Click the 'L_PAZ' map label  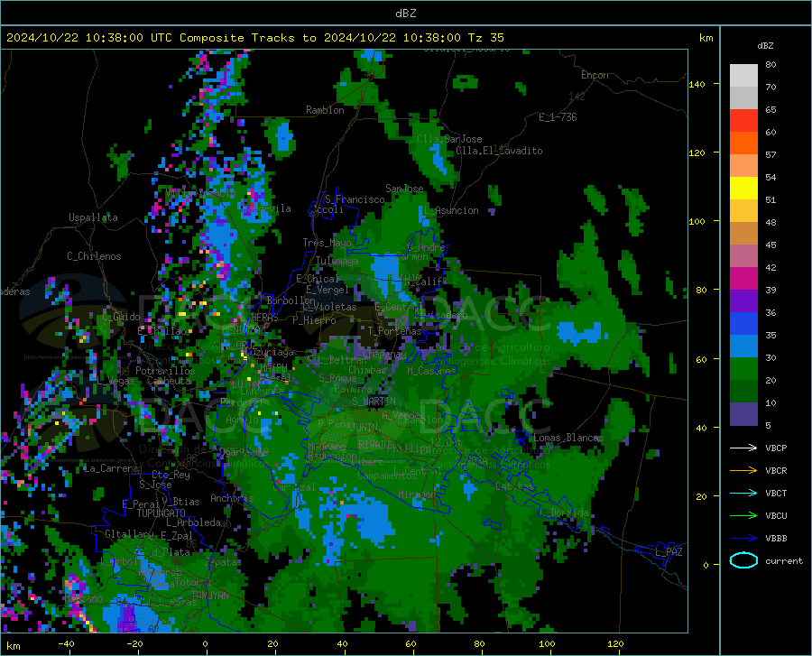coord(669,552)
